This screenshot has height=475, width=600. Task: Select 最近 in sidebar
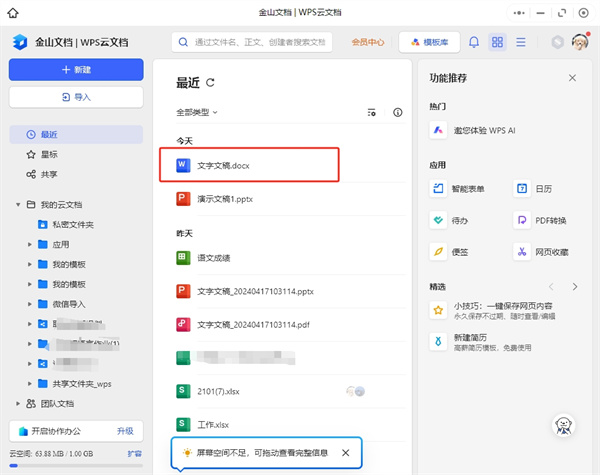tap(76, 134)
